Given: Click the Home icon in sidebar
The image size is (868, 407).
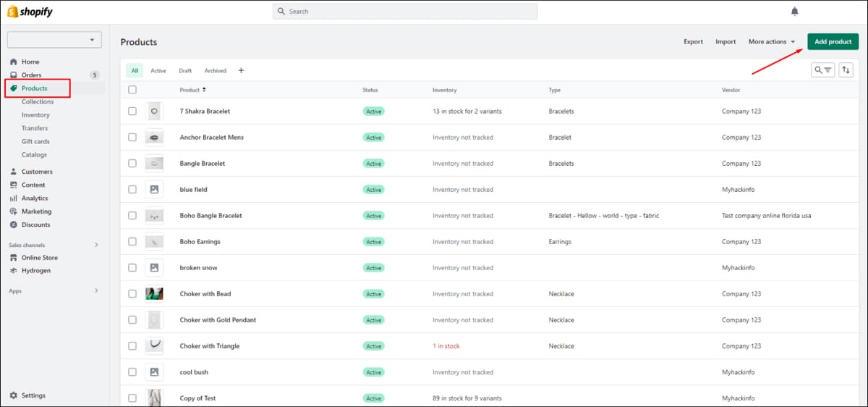Looking at the screenshot, I should tap(13, 62).
